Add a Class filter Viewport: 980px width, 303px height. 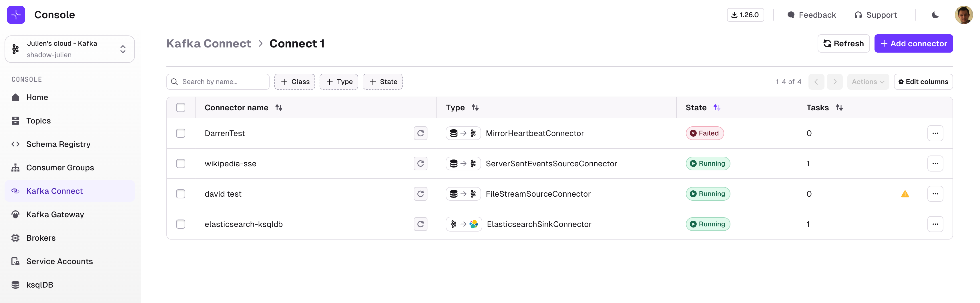pyautogui.click(x=294, y=82)
